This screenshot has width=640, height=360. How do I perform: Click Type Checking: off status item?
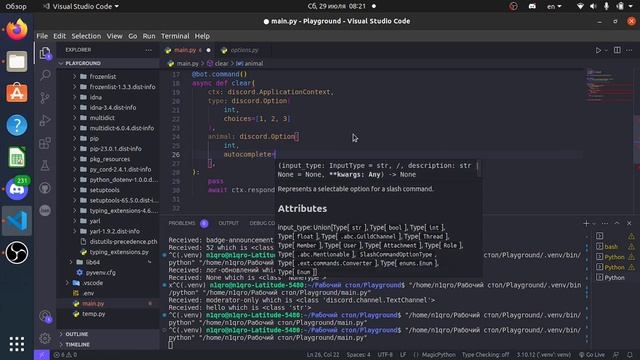(x=485, y=355)
